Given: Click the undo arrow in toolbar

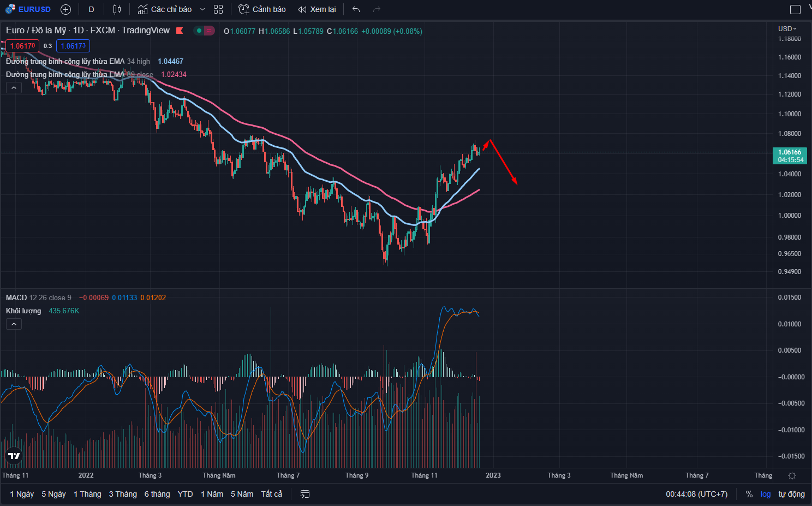Looking at the screenshot, I should click(x=356, y=9).
